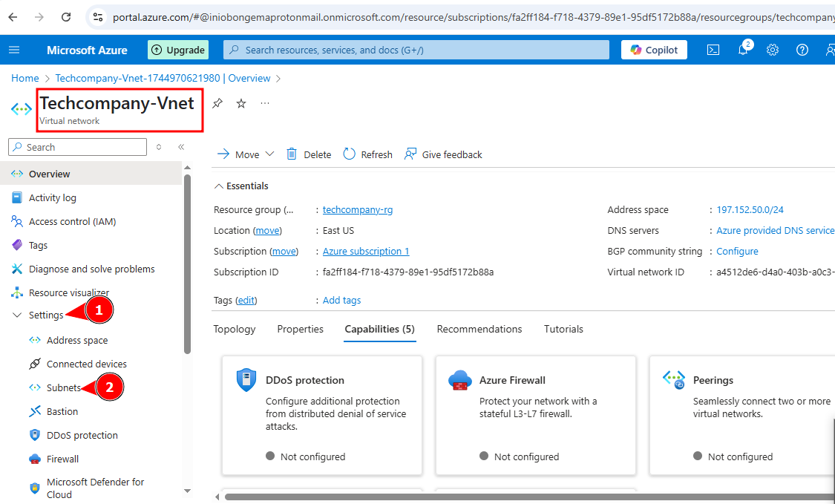Click the browser address bar URL
Screen dimensions: 835x504
click(x=473, y=17)
